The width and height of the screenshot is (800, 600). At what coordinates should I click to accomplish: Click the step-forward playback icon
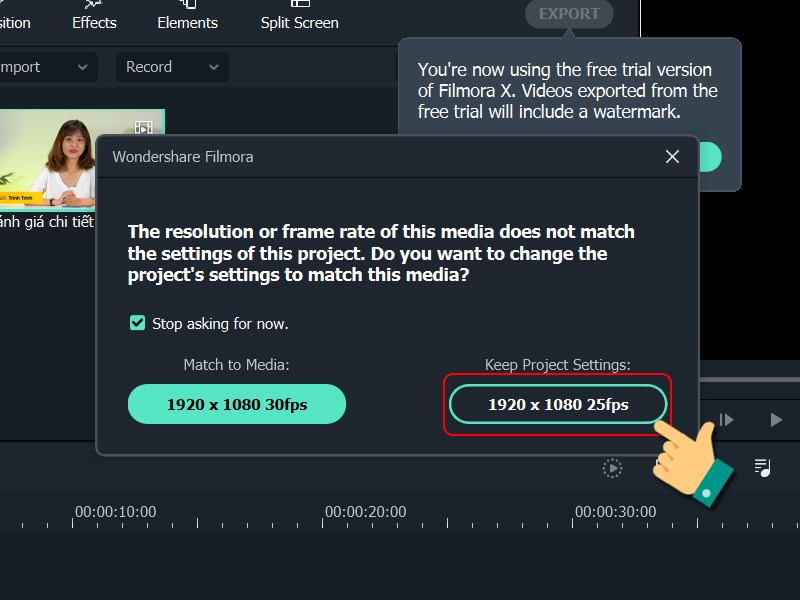(x=725, y=420)
